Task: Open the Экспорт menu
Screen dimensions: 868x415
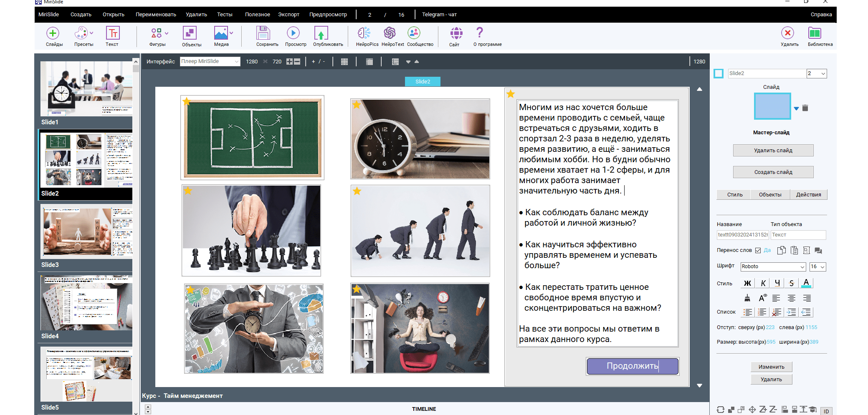Action: click(x=288, y=15)
